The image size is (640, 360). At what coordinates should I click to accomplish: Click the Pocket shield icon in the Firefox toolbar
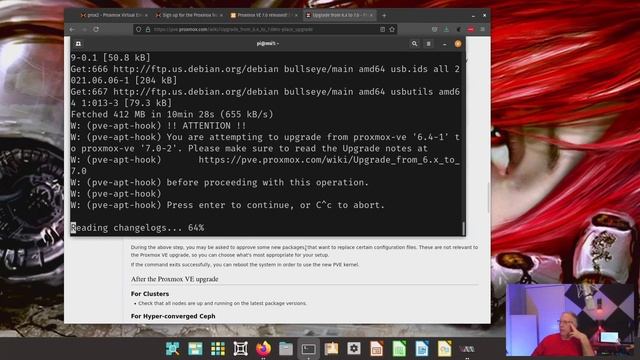[x=434, y=29]
